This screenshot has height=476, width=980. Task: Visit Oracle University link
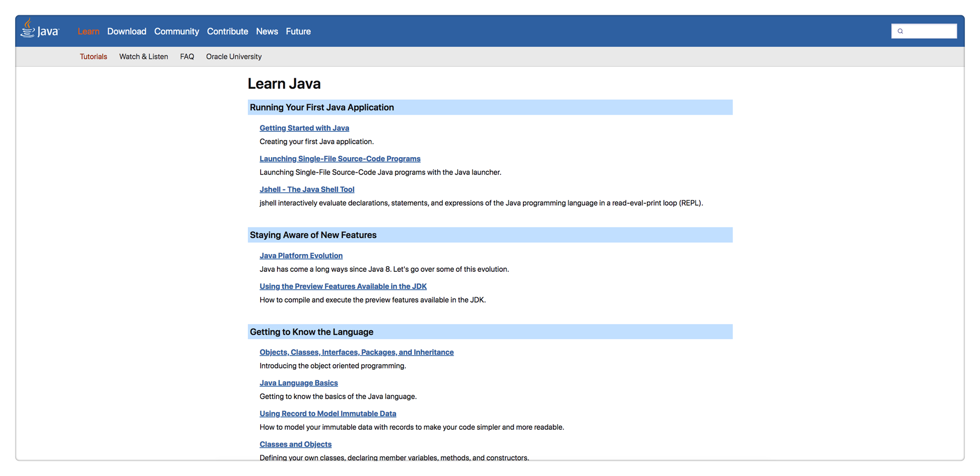[x=234, y=57]
